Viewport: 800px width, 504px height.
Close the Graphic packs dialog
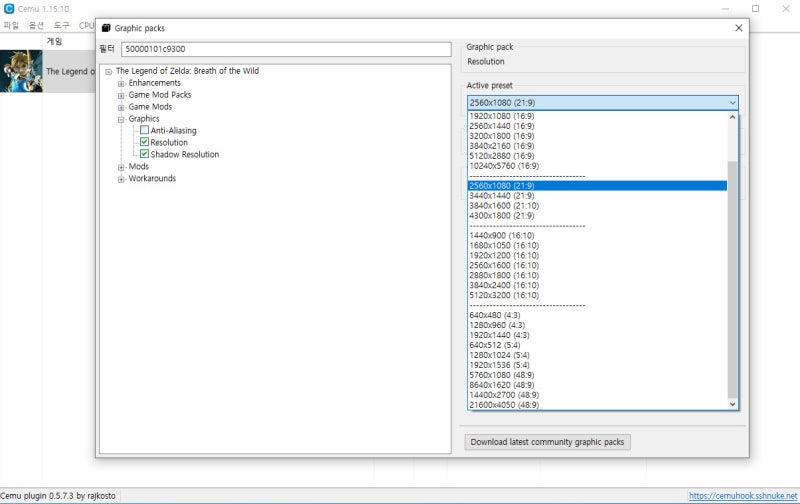coord(738,28)
